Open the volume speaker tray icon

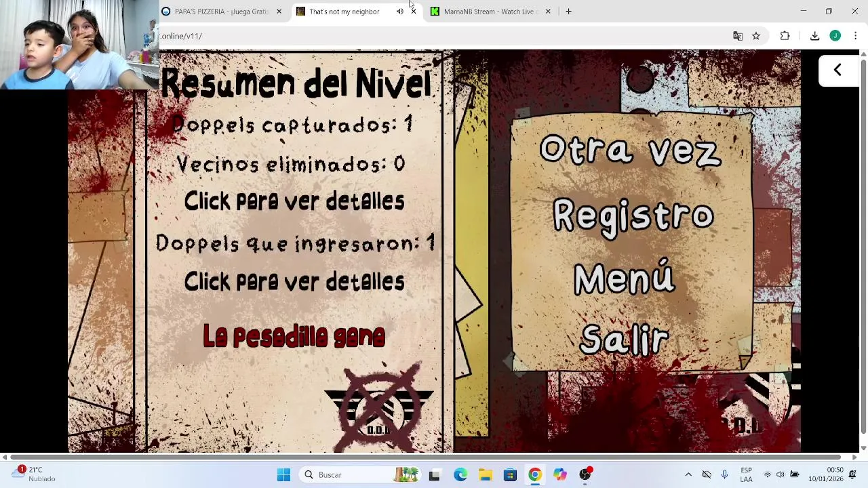point(781,474)
